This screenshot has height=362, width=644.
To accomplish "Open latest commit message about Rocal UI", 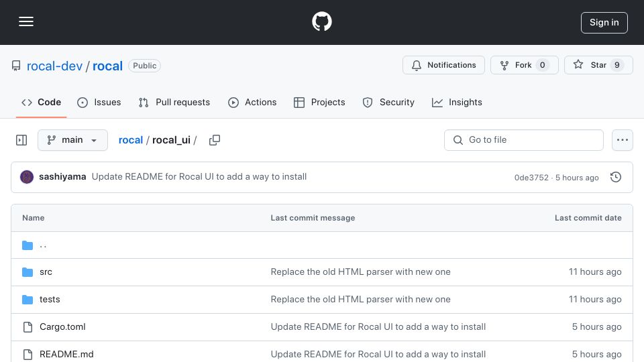I will click(199, 177).
